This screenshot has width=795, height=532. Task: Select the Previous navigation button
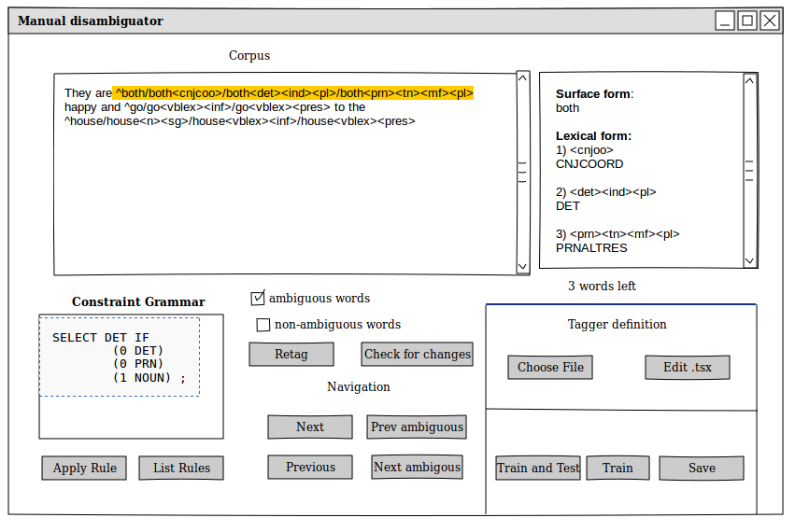(310, 468)
